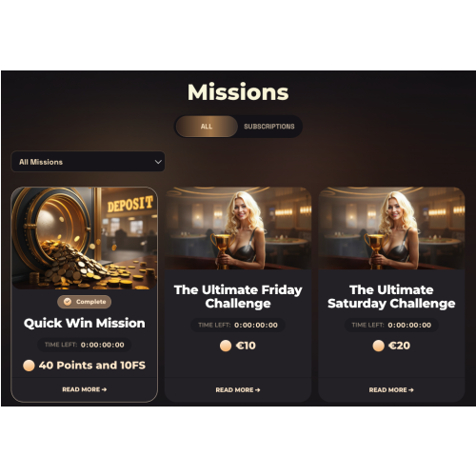
Task: Click the Ultimate Friday Challenge image
Action: [x=238, y=228]
